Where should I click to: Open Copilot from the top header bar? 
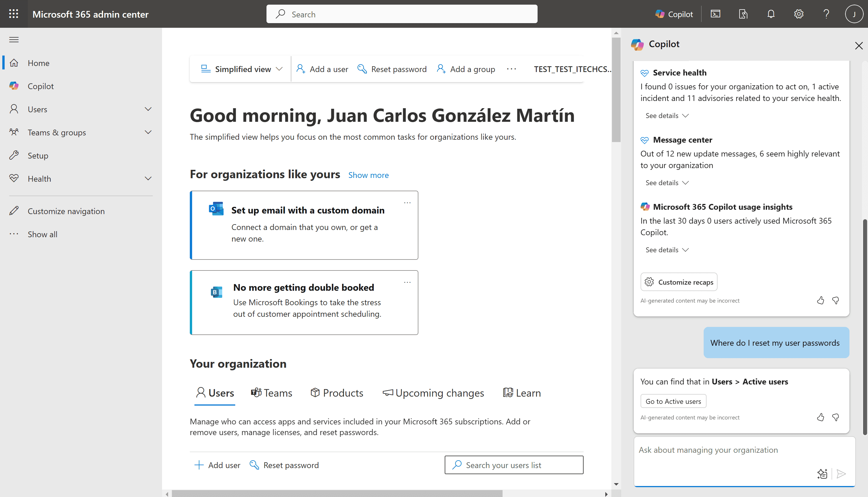point(674,14)
